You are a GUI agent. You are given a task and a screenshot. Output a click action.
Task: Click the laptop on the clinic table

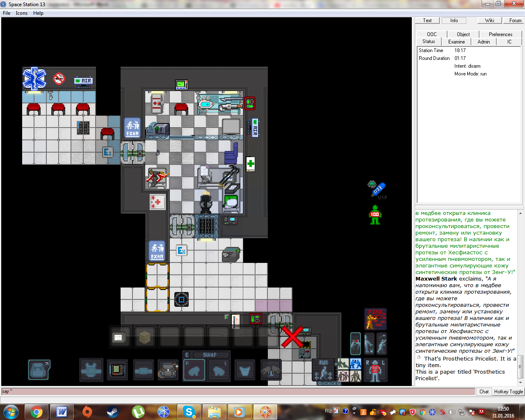[x=231, y=202]
